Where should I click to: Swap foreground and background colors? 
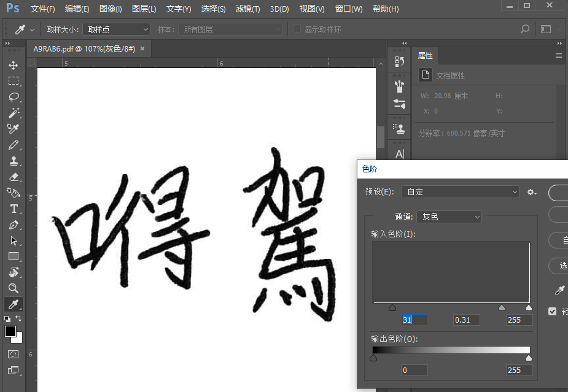coord(18,318)
